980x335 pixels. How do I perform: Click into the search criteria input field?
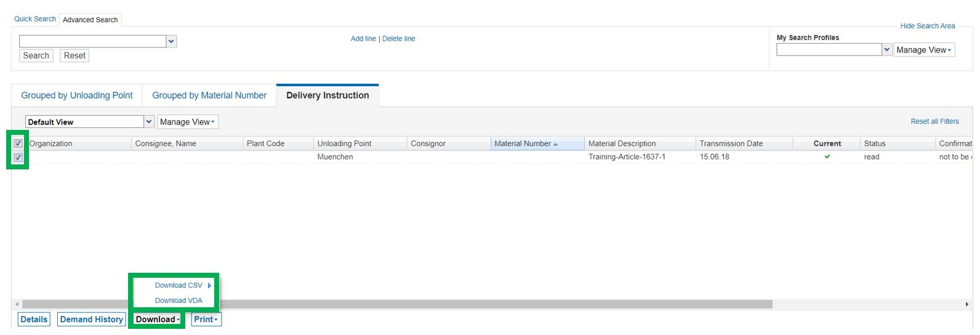click(93, 41)
